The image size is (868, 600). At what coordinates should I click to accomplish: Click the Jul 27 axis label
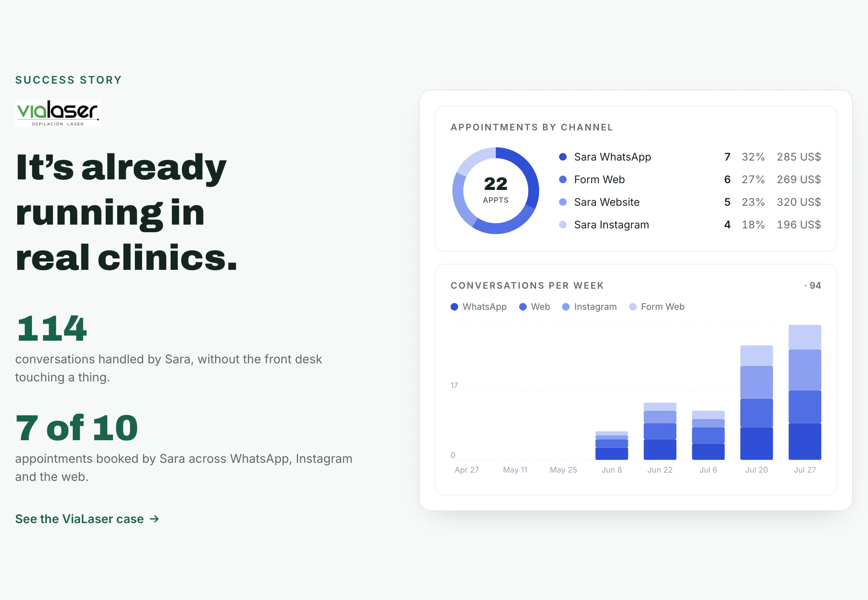pos(805,470)
